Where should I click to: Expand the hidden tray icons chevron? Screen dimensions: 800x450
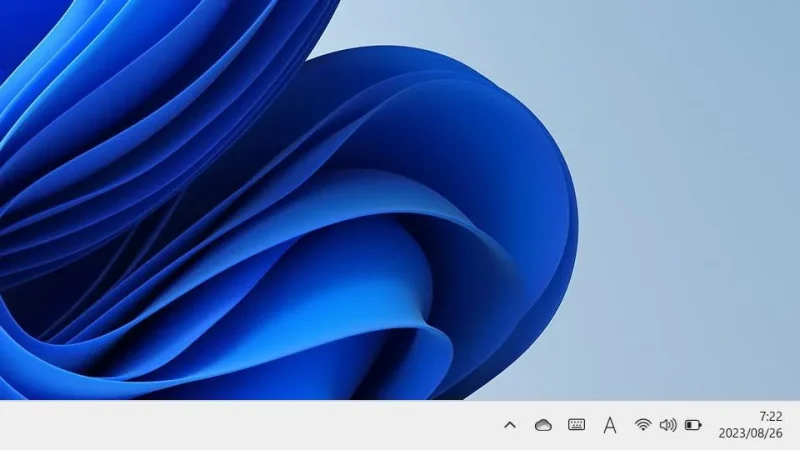click(510, 425)
